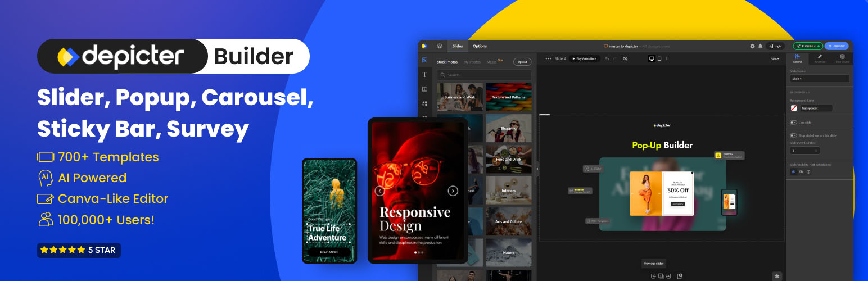
Task: Switch to the Options tab
Action: [480, 46]
